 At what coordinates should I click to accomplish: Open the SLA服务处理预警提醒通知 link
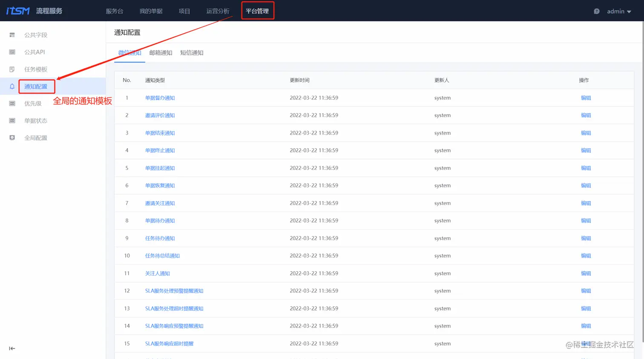click(x=174, y=291)
